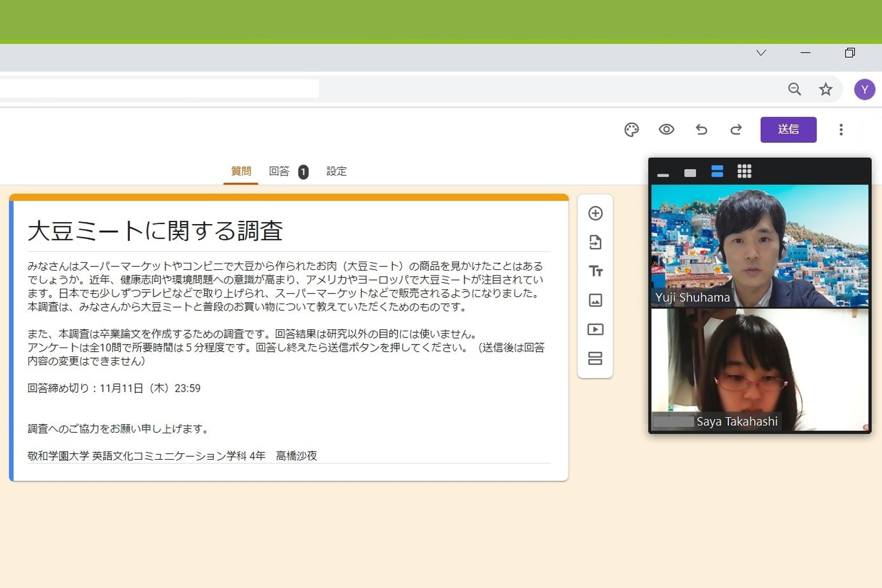The width and height of the screenshot is (882, 588).
Task: Redo the last action
Action: click(x=736, y=130)
